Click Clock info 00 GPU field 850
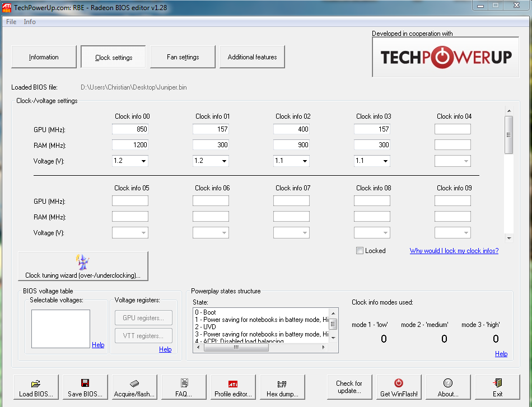This screenshot has width=532, height=407. tap(130, 129)
